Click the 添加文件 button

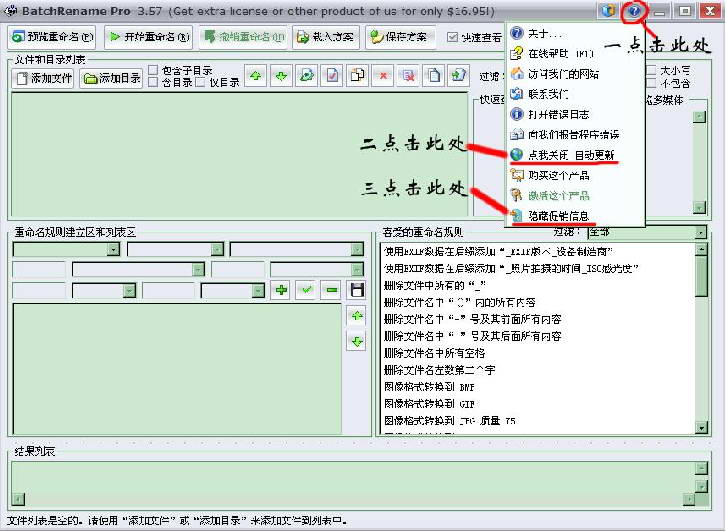click(43, 78)
